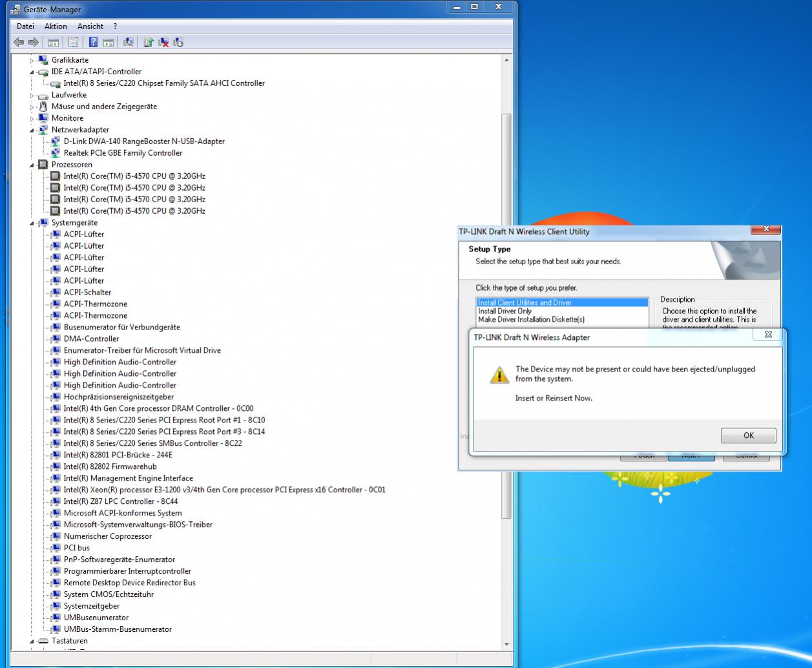Click the Uninstall device red-X toolbar icon

tap(163, 43)
